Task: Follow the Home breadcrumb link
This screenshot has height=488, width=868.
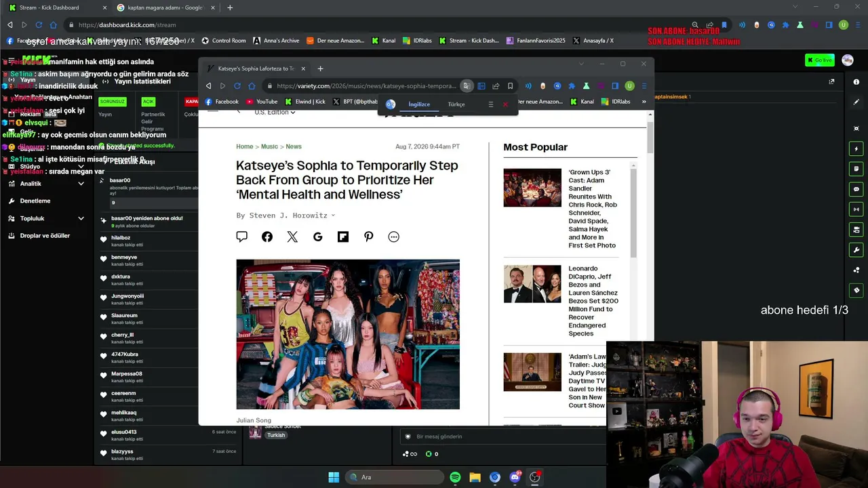Action: [x=244, y=146]
